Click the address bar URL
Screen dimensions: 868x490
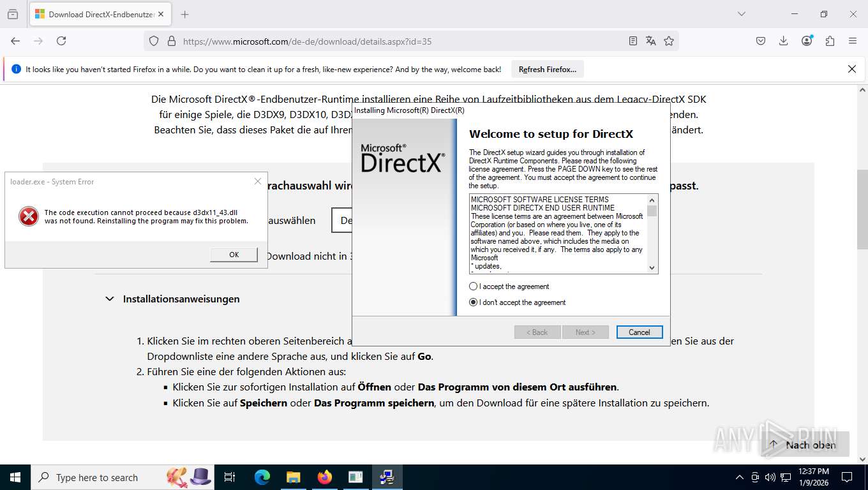click(x=307, y=41)
